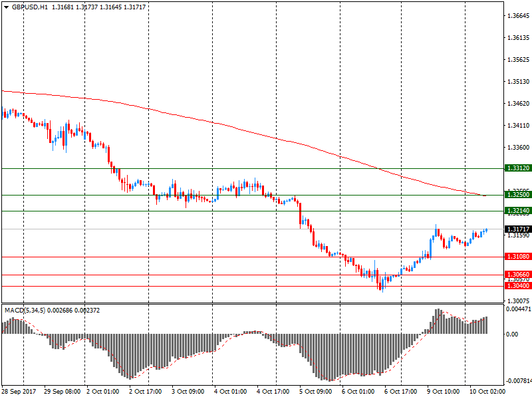Click the 1.30075 price axis value
The height and width of the screenshot is (399, 532).
pos(518,301)
